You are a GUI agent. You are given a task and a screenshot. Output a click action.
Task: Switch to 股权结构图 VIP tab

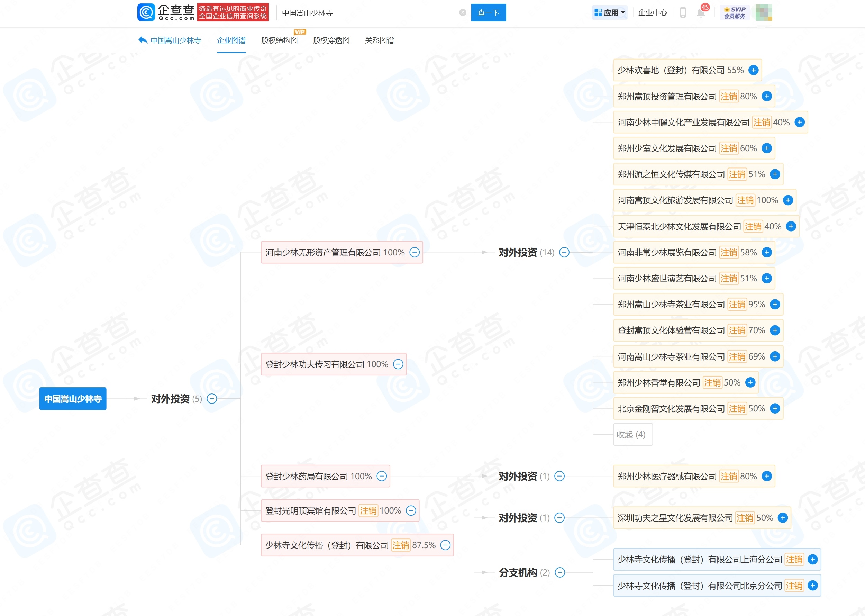tap(279, 40)
